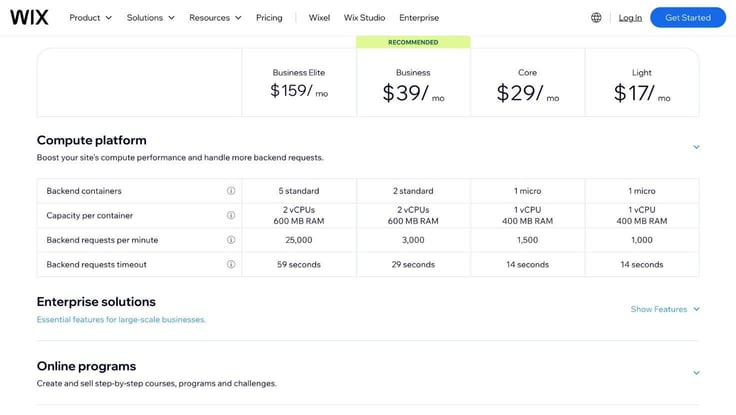Click the Online programs heading

(86, 366)
